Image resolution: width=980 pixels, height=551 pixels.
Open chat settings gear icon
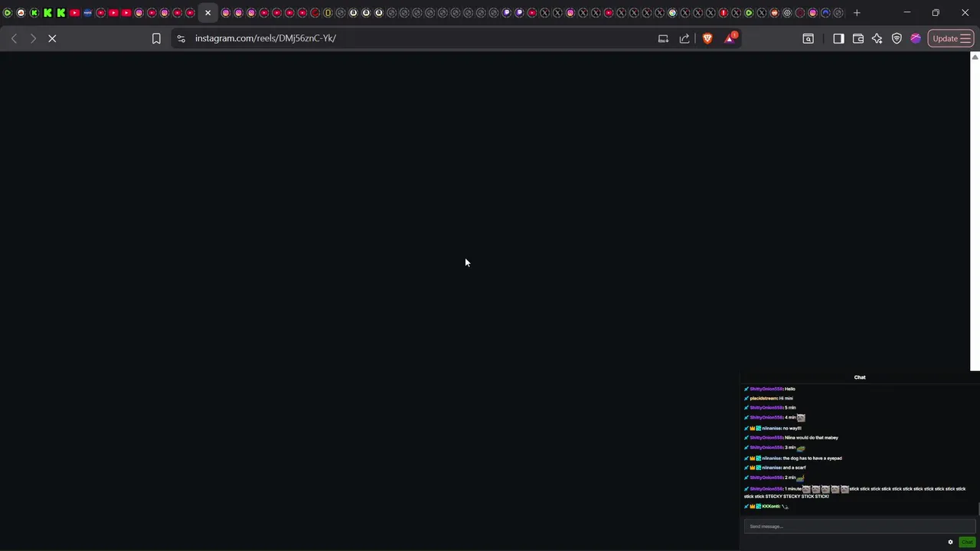click(x=950, y=542)
